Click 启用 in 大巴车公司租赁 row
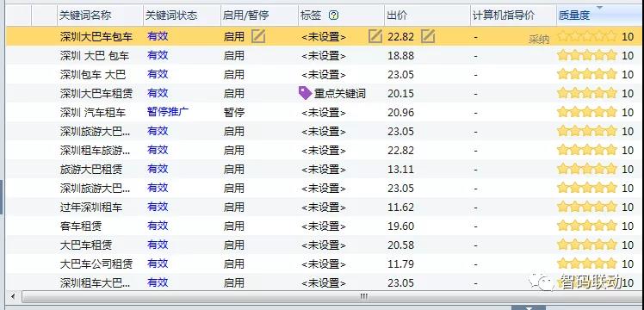This screenshot has width=644, height=310. [x=233, y=263]
